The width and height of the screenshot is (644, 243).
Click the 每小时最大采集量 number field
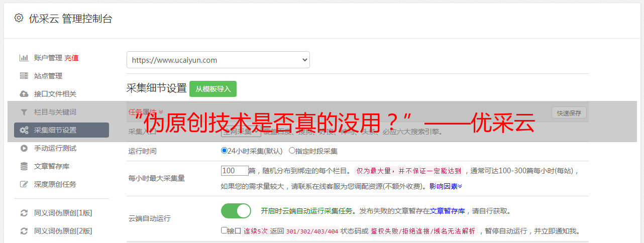[x=235, y=171]
